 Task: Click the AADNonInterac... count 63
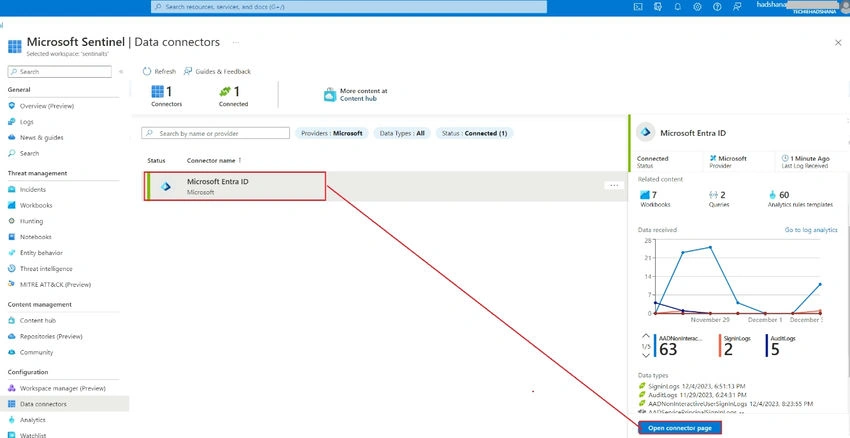(680, 345)
